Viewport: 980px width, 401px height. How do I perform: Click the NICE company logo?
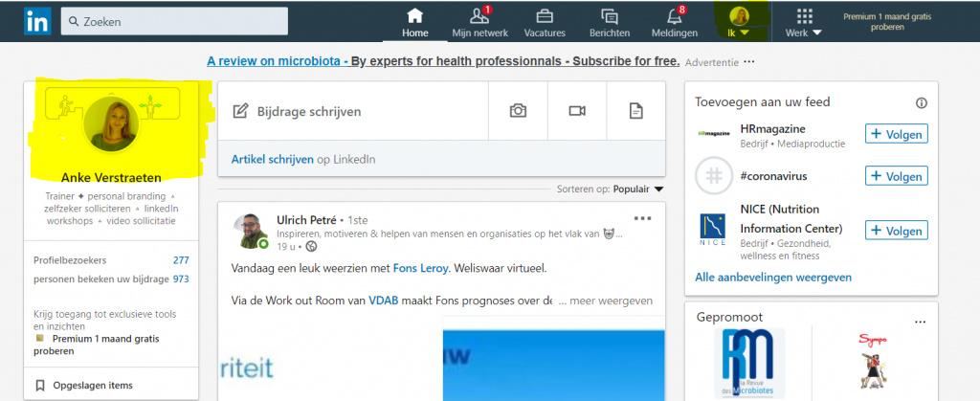click(714, 230)
